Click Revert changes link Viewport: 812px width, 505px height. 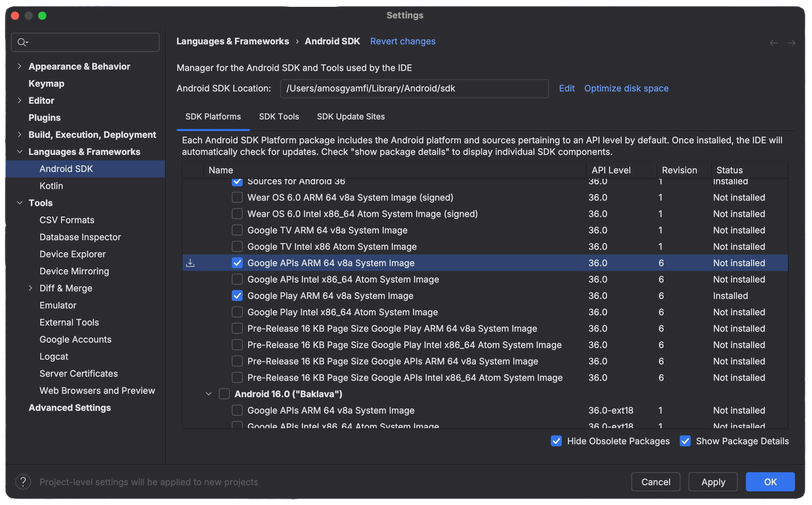[403, 41]
